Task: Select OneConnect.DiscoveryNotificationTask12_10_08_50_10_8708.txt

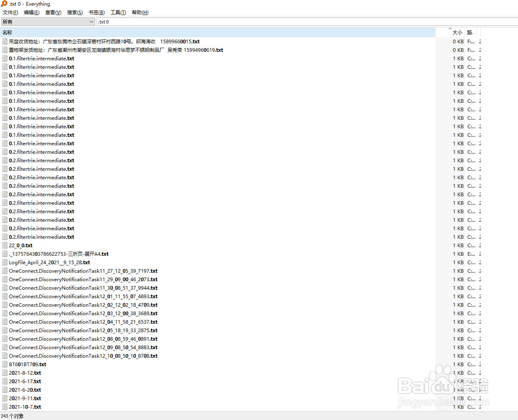Action: [83, 356]
